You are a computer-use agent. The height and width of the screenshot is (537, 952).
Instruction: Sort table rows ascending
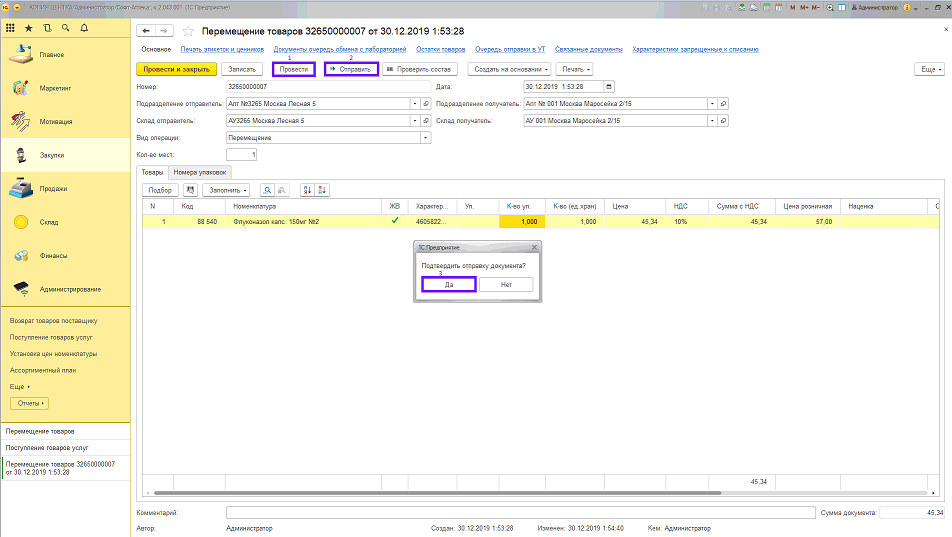[307, 189]
